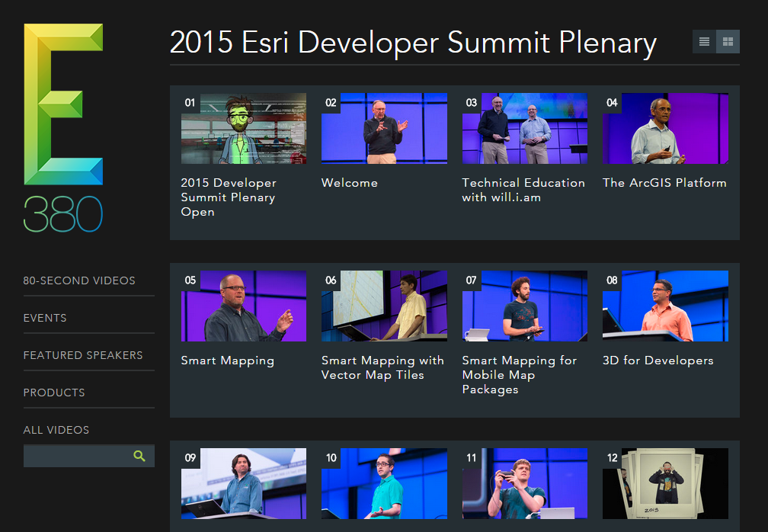Open video 08 3D for Developers thumbnail
The image size is (768, 532).
[x=665, y=306]
